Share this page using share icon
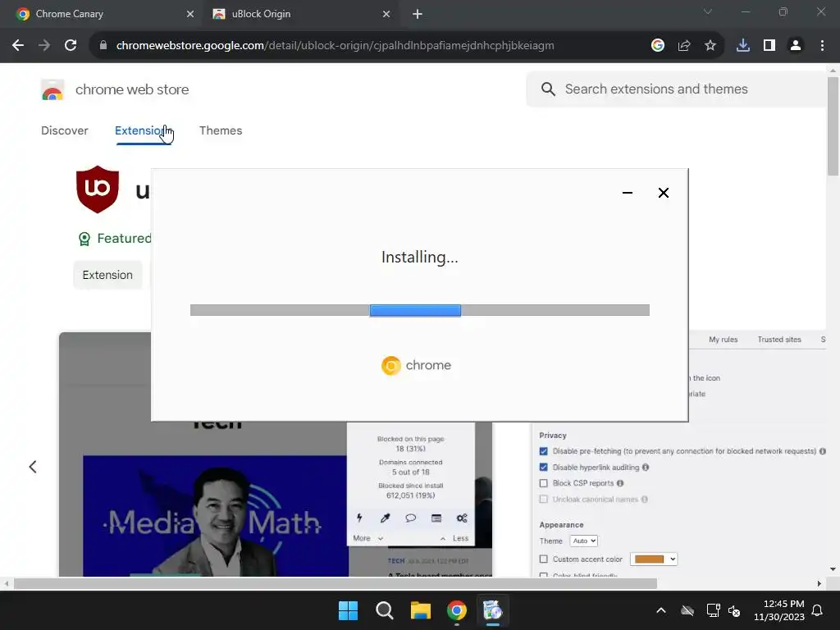 [684, 46]
